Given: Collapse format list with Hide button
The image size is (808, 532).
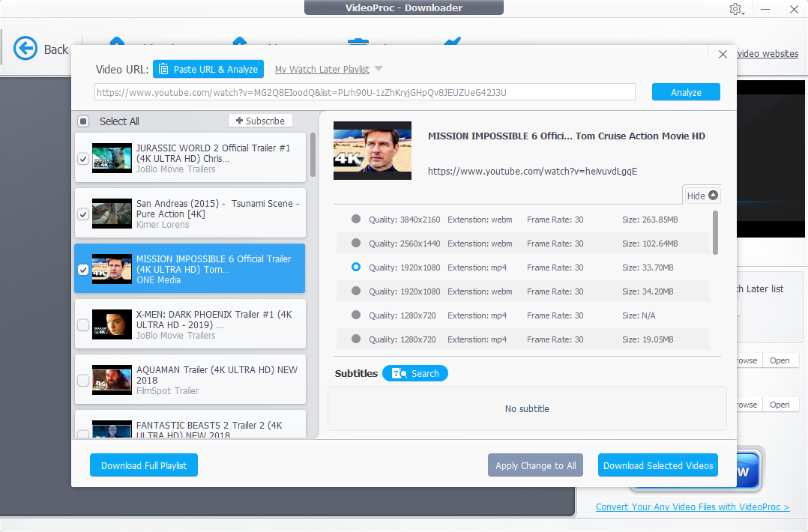Looking at the screenshot, I should click(702, 195).
